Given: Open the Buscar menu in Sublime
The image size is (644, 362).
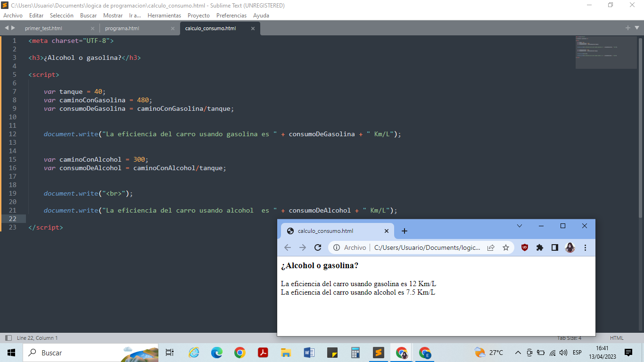Looking at the screenshot, I should click(x=89, y=16).
